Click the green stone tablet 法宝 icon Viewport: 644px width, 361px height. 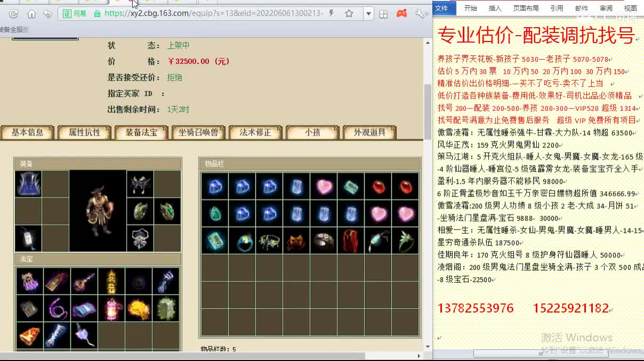click(x=166, y=308)
